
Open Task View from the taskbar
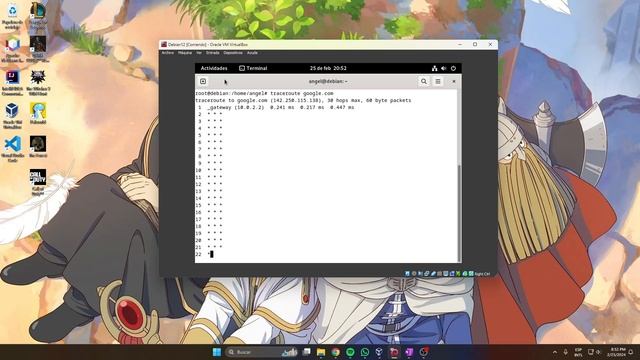pos(306,352)
